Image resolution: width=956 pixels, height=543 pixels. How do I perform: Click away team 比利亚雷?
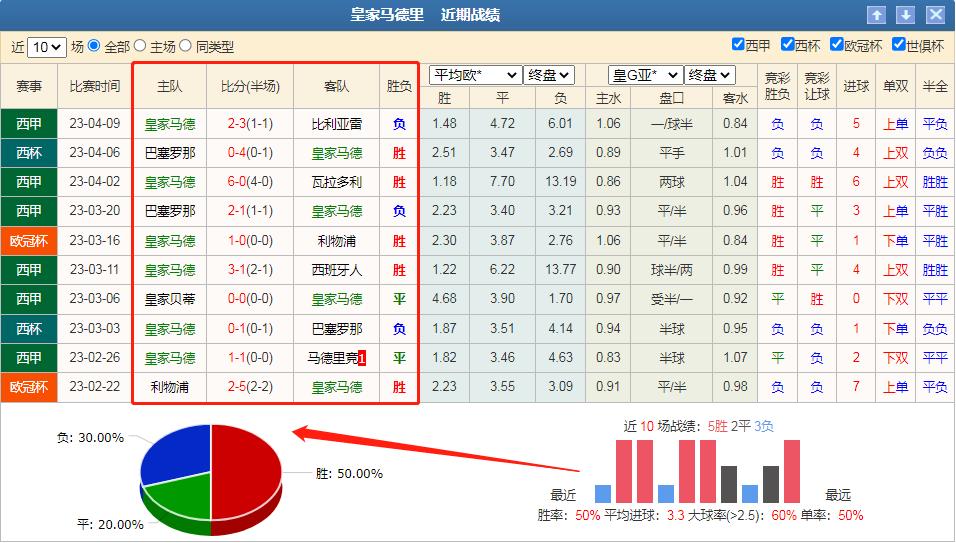[x=337, y=124]
